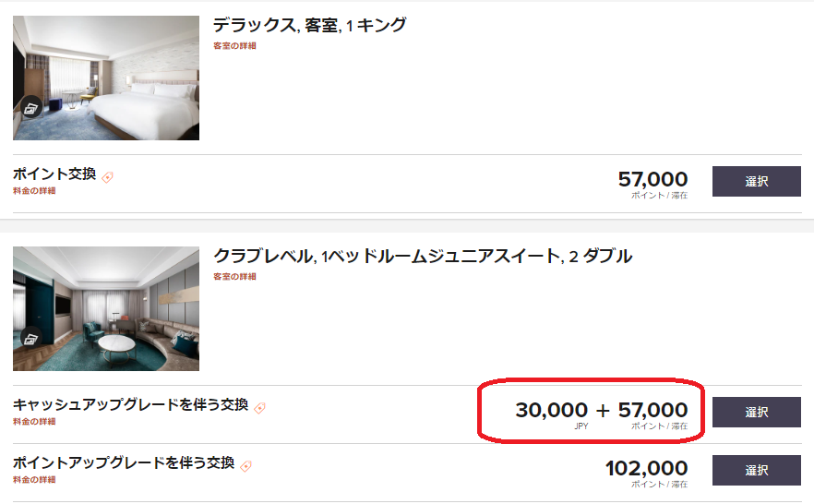Click the tag icon beside ポイント交換
The width and height of the screenshot is (814, 504).
click(x=107, y=177)
